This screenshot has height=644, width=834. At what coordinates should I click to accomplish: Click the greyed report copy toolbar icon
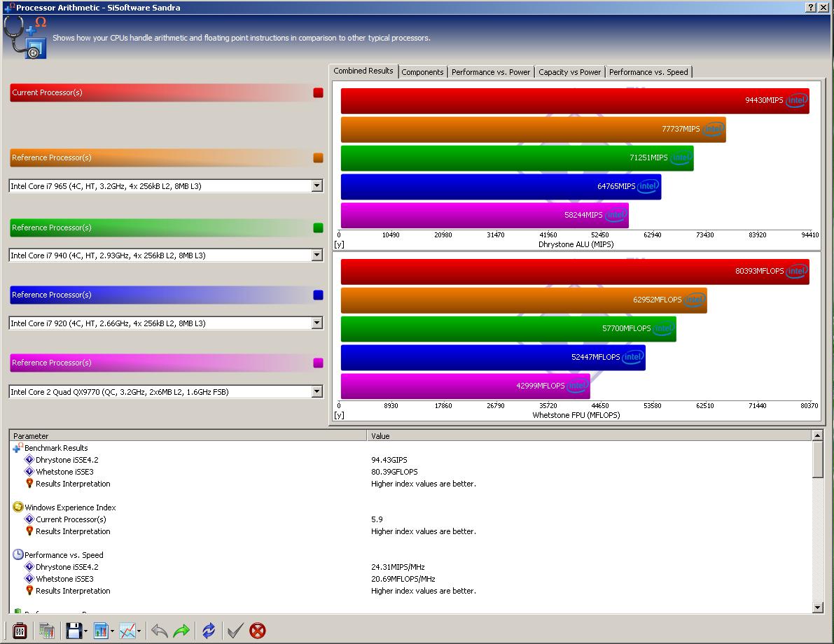[47, 631]
